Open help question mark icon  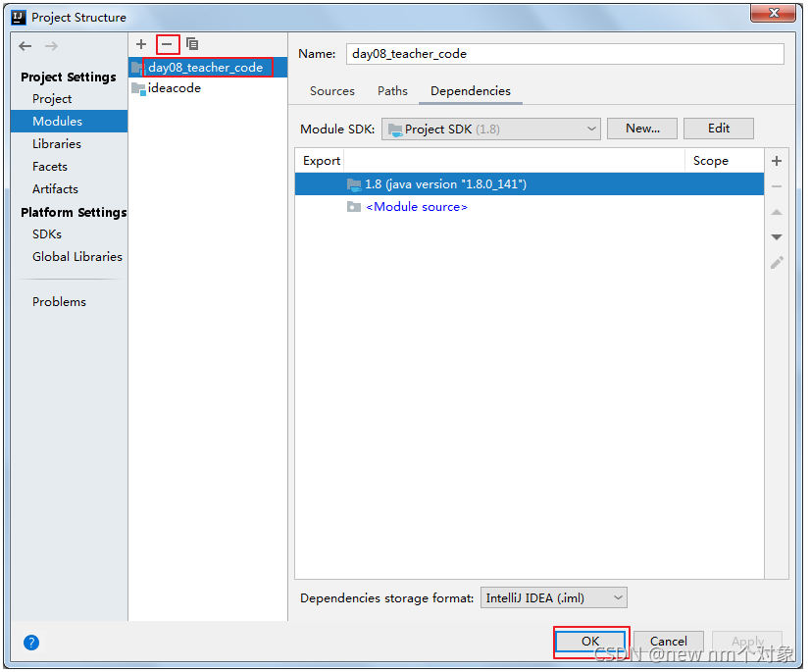point(31,643)
